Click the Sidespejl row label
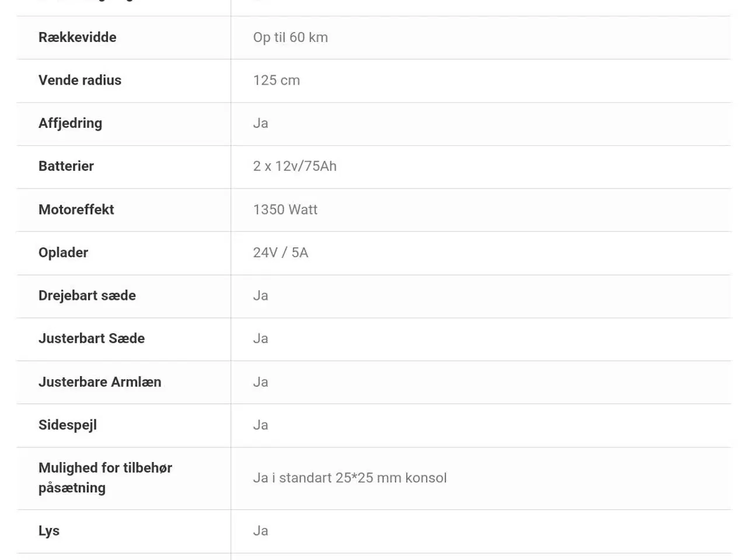This screenshot has height=560, width=747. [68, 425]
